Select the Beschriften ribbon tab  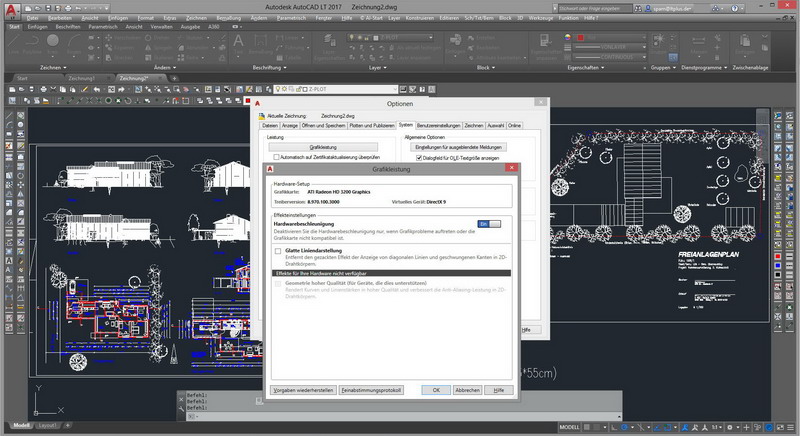coord(68,27)
